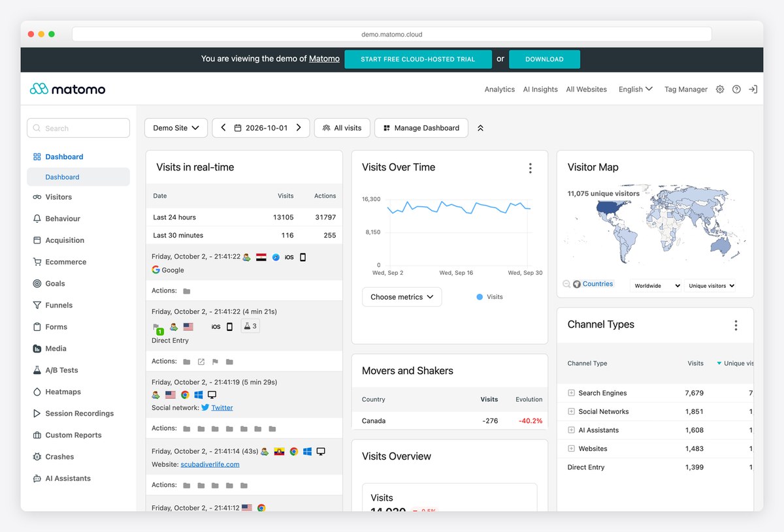The image size is (784, 532).
Task: Click the browser address bar
Action: [392, 34]
